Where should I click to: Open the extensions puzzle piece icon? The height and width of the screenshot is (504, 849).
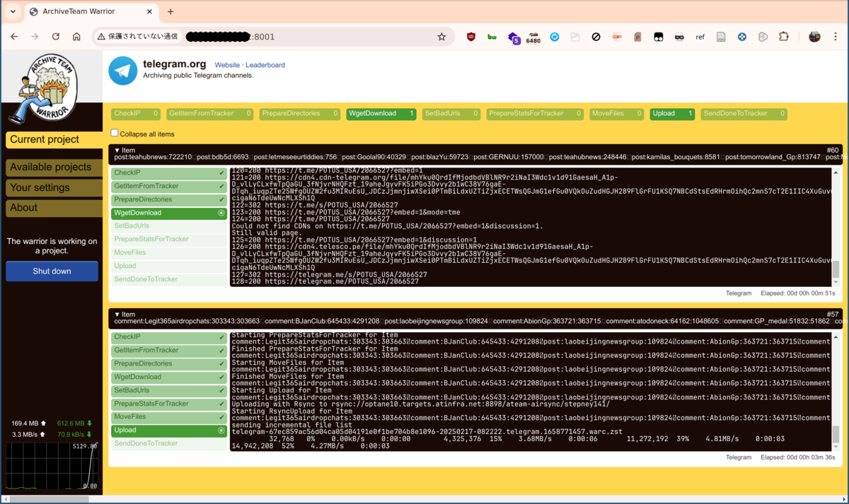click(784, 37)
